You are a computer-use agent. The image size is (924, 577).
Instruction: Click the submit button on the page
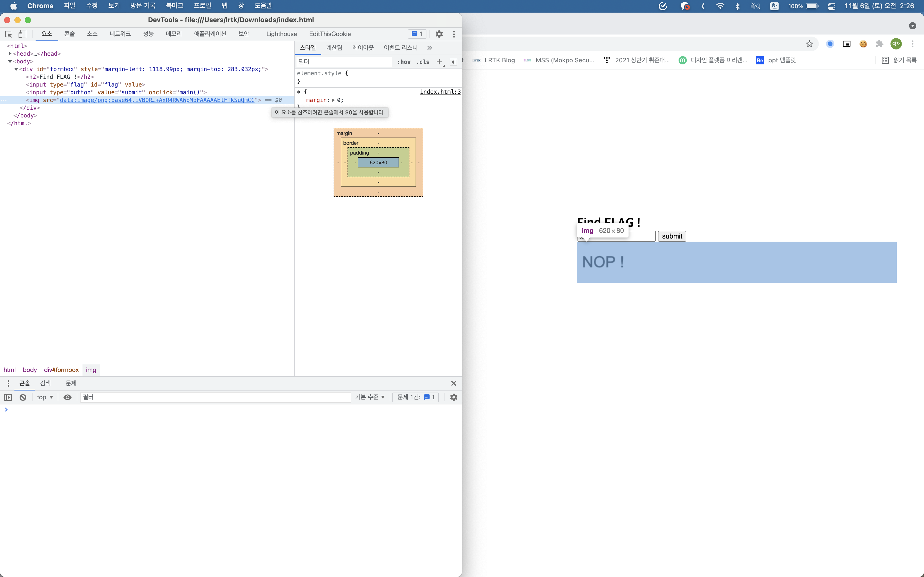672,236
